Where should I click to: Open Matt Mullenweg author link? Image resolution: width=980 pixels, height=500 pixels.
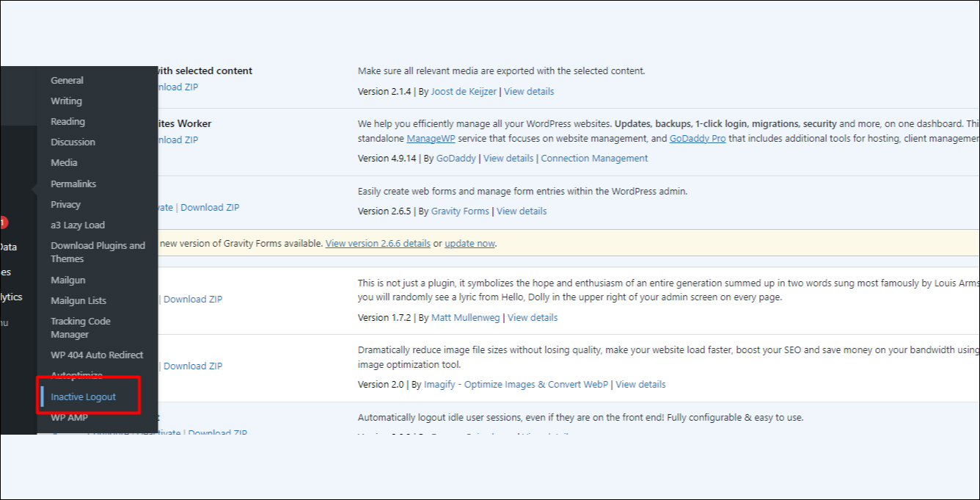tap(466, 317)
